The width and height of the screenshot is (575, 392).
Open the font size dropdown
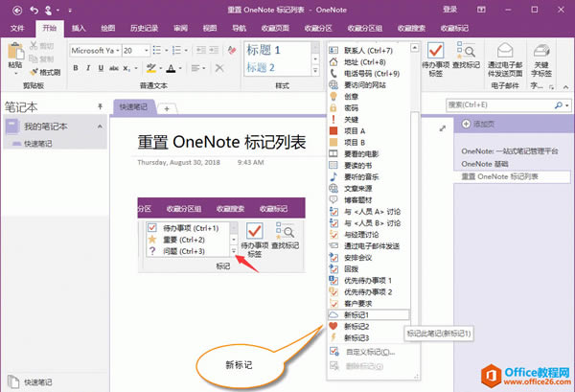pyautogui.click(x=147, y=51)
